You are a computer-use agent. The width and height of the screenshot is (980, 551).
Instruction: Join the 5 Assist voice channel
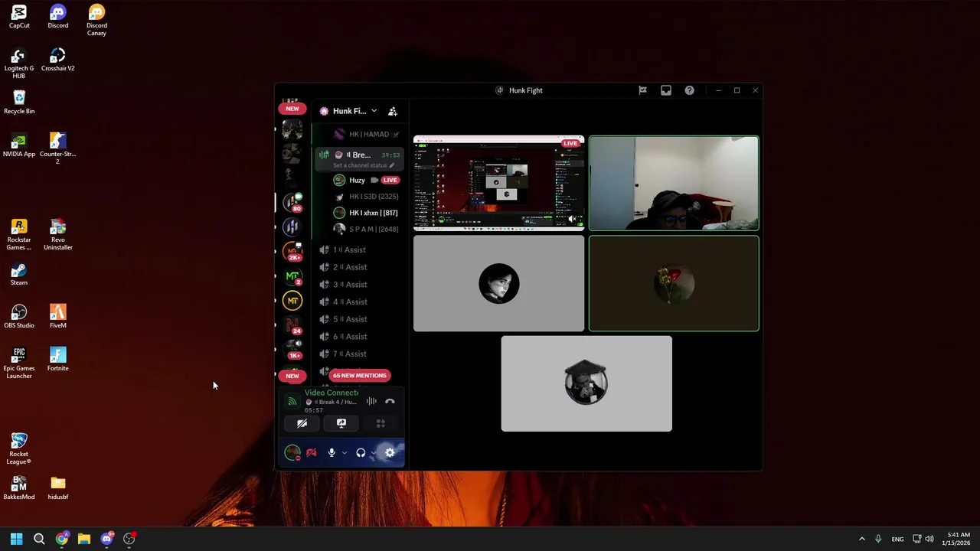pyautogui.click(x=359, y=319)
